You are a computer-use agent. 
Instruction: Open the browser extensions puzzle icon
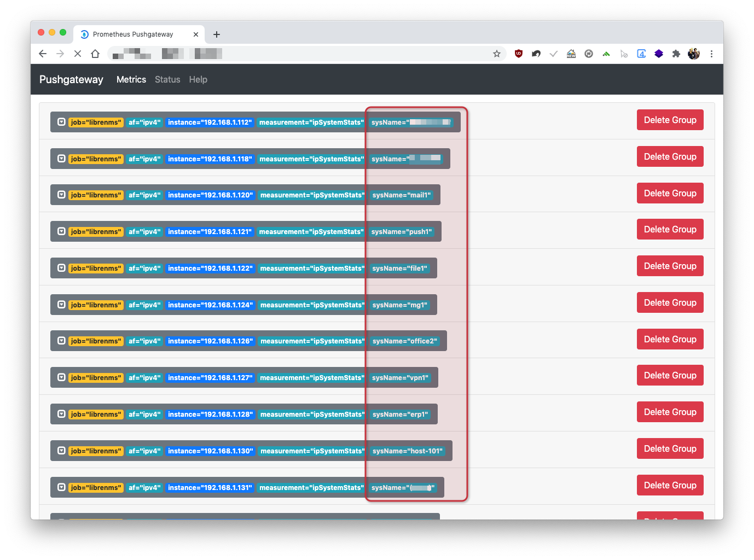point(676,54)
